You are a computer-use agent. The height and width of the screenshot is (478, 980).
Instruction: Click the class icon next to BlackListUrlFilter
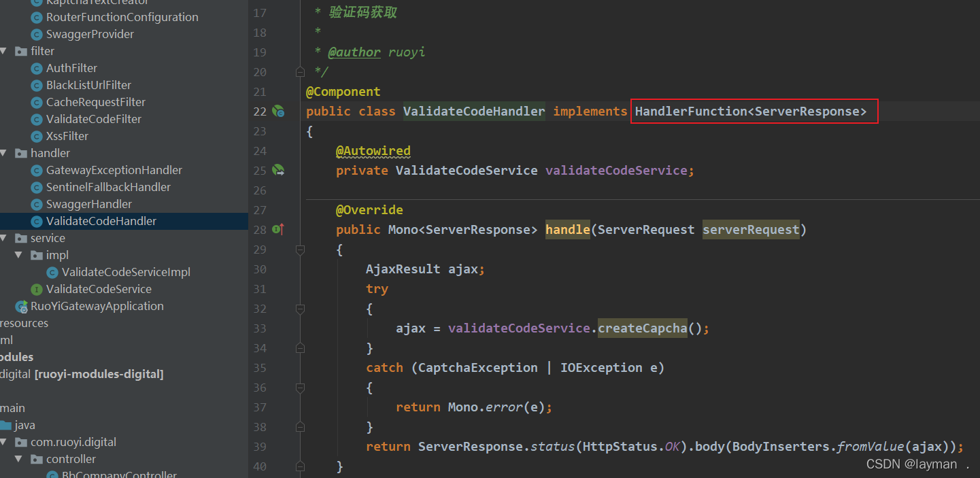(37, 85)
